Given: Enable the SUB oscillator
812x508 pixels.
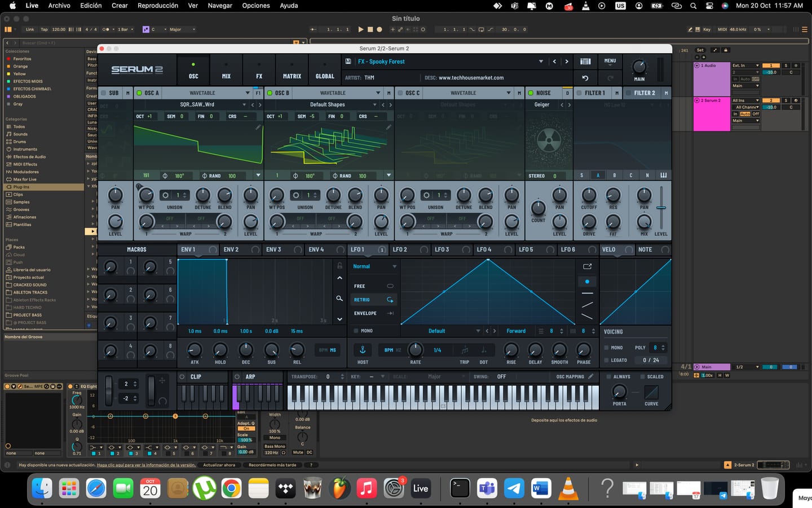Looking at the screenshot, I should [103, 93].
